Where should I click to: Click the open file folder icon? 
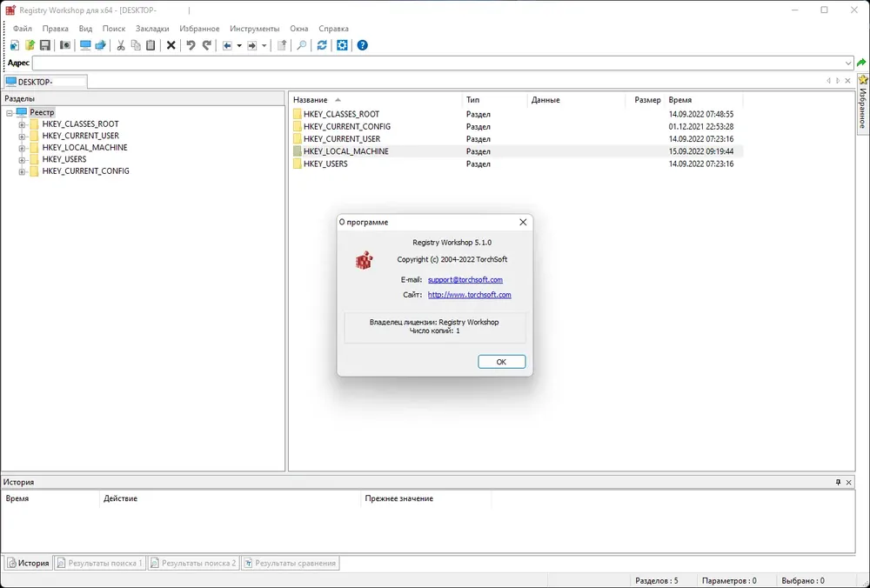30,45
